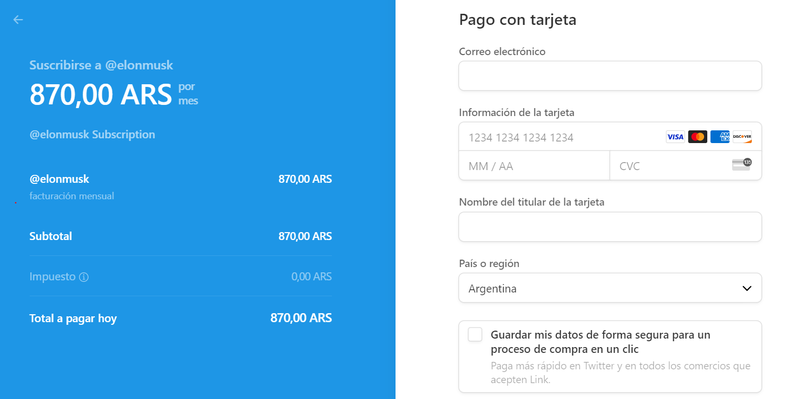Image resolution: width=790 pixels, height=399 pixels.
Task: Click the Mastercard logo
Action: 697,137
